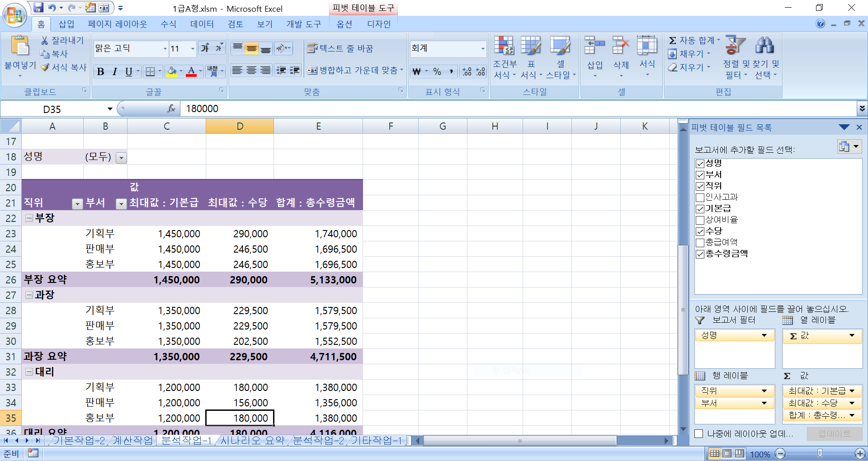Click the Save icon in quick access toolbar
Image resolution: width=868 pixels, height=461 pixels.
(39, 8)
